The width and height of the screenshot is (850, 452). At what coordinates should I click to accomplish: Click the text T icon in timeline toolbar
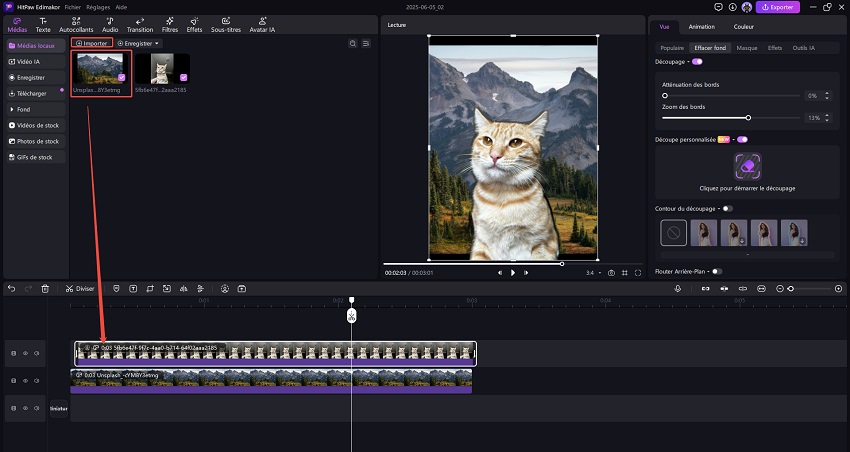[133, 289]
